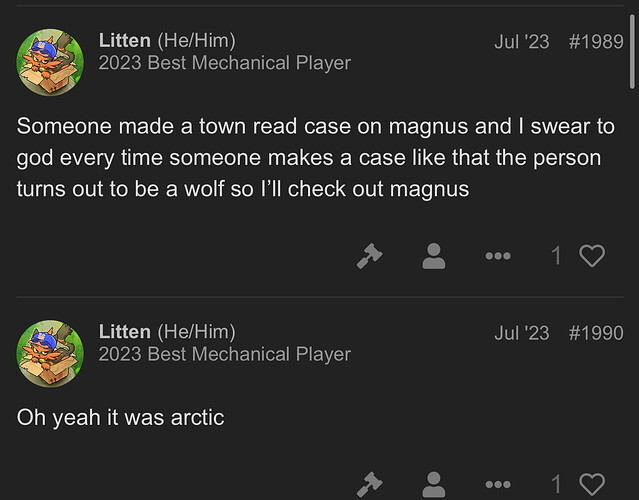Viewport: 639px width, 500px height.
Task: Open Litten's avatar on post #1990
Action: click(x=50, y=351)
